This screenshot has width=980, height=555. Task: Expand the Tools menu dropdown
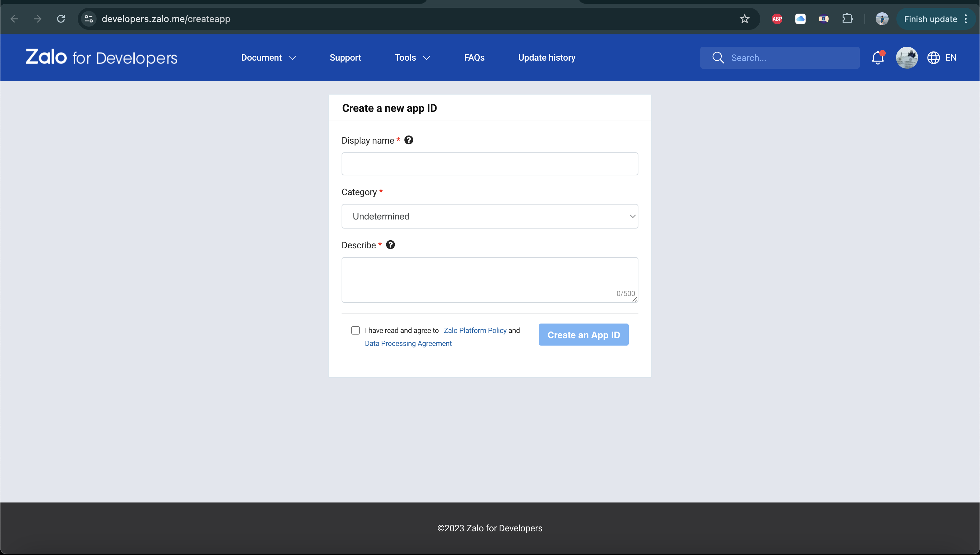coord(412,58)
